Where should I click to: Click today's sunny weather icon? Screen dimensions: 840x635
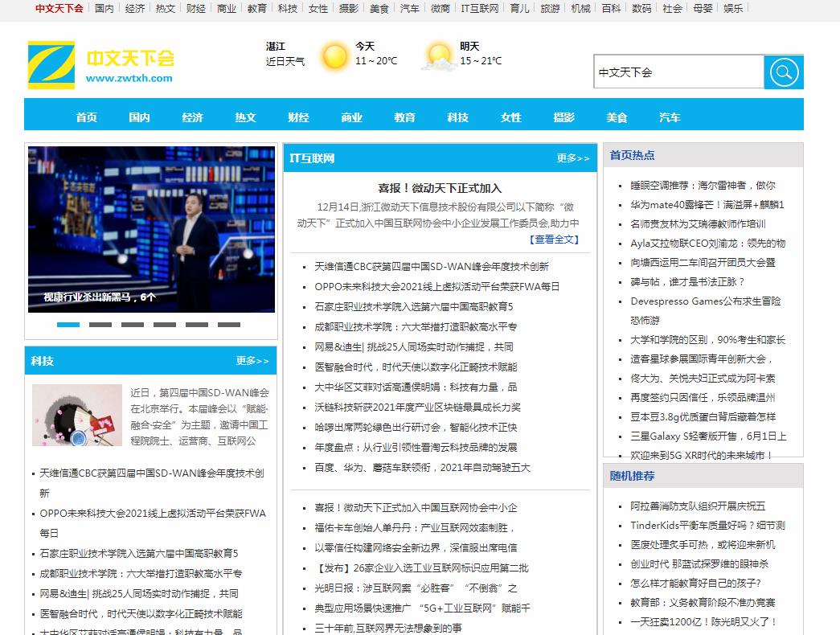(334, 56)
